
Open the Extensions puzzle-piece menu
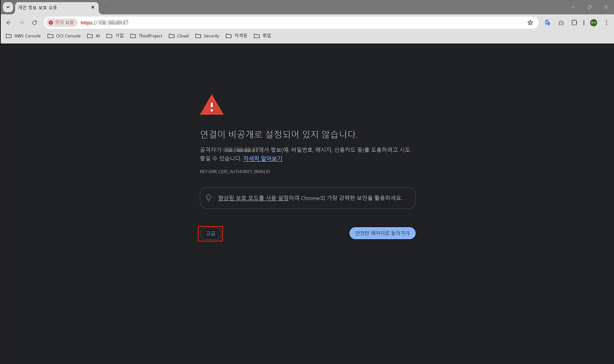(574, 23)
